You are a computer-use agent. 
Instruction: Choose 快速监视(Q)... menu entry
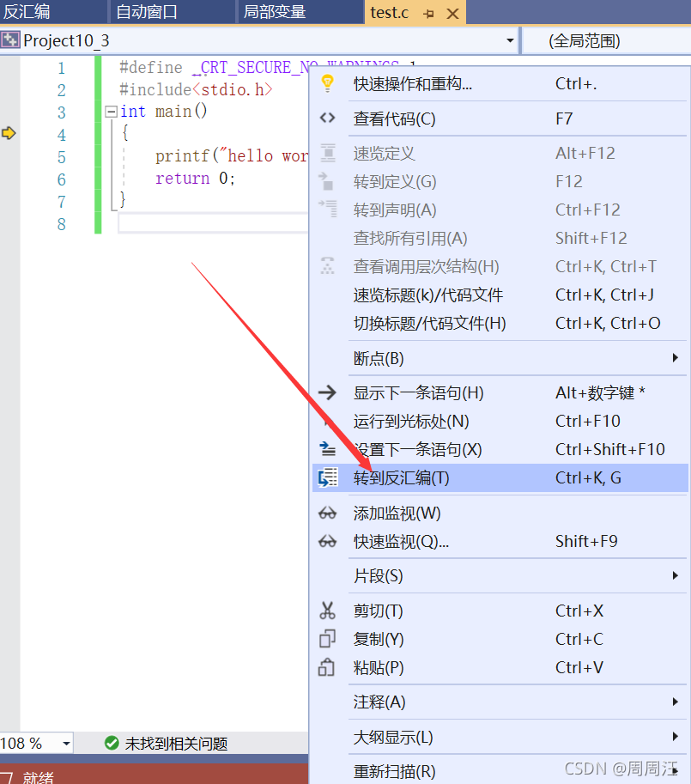point(500,541)
